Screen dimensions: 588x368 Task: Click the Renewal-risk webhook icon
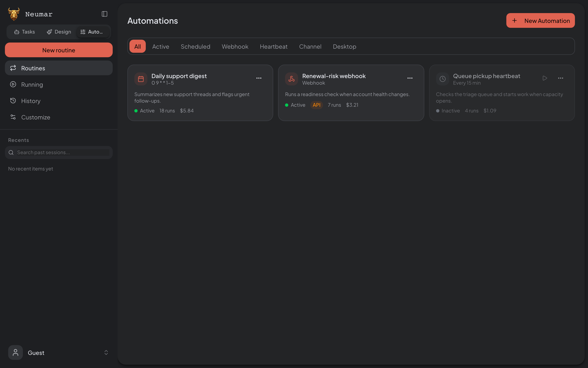click(x=292, y=79)
